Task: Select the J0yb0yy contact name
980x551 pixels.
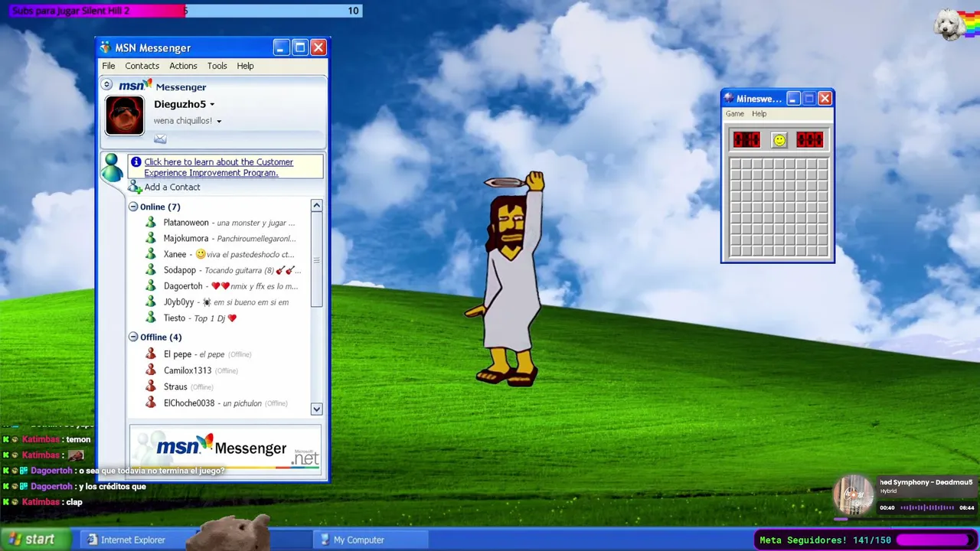Action: [x=178, y=302]
